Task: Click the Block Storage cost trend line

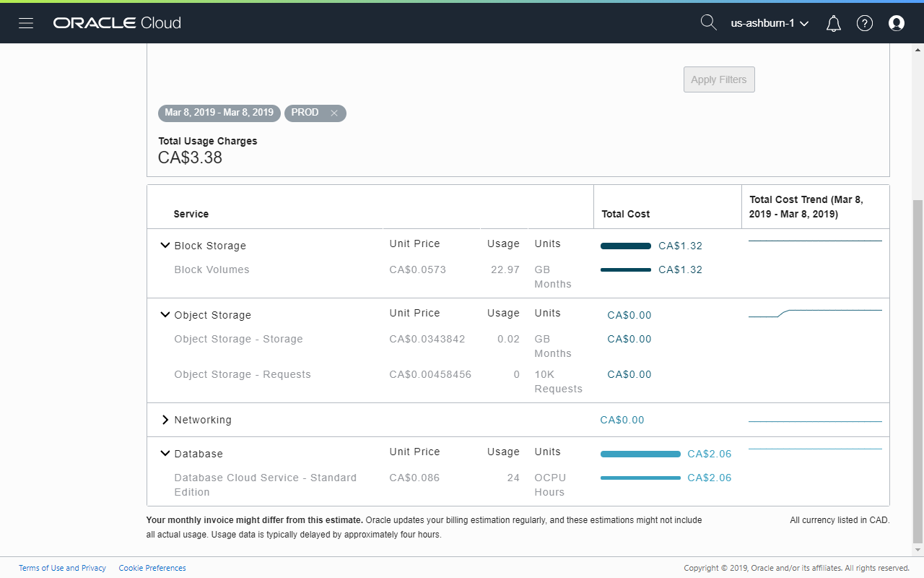Action: 815,241
